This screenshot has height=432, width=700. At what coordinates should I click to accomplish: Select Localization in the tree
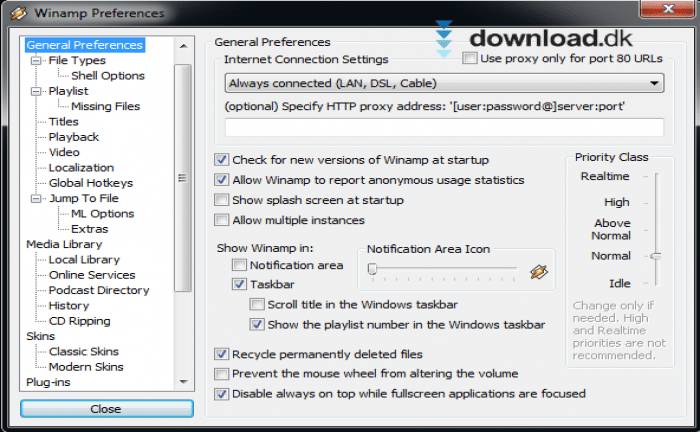pos(81,167)
